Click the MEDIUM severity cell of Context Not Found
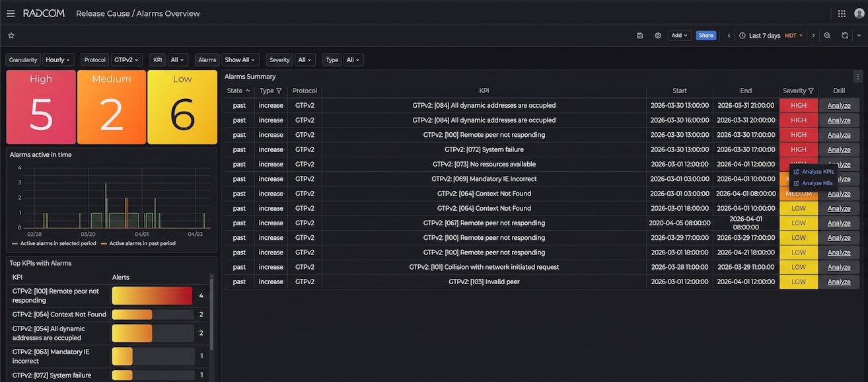The height and width of the screenshot is (382, 868). pos(799,194)
